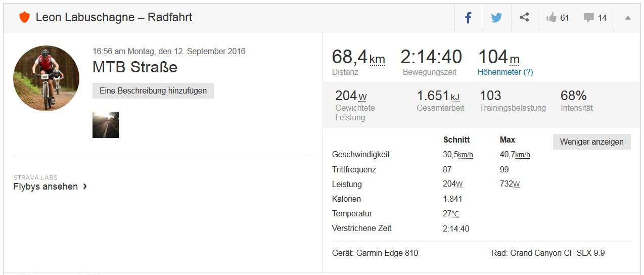This screenshot has height=275, width=644.
Task: Click the 68% Intensität value
Action: (x=573, y=96)
